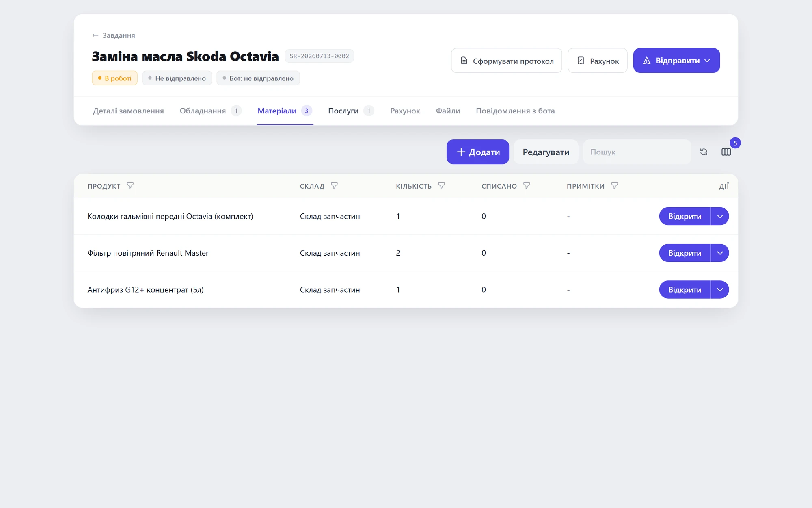
Task: Go back via the Завдання arrow link
Action: (114, 35)
